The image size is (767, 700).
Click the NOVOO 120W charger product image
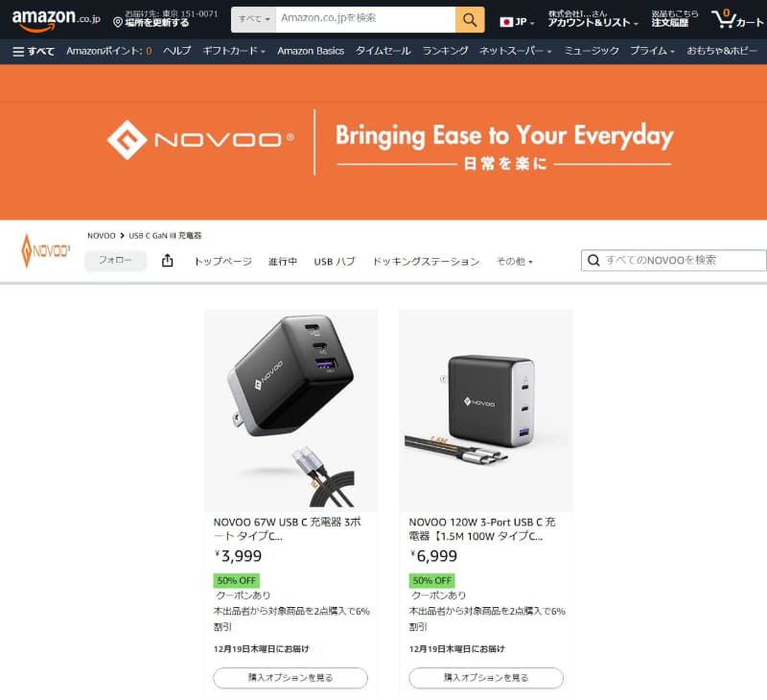coord(486,410)
